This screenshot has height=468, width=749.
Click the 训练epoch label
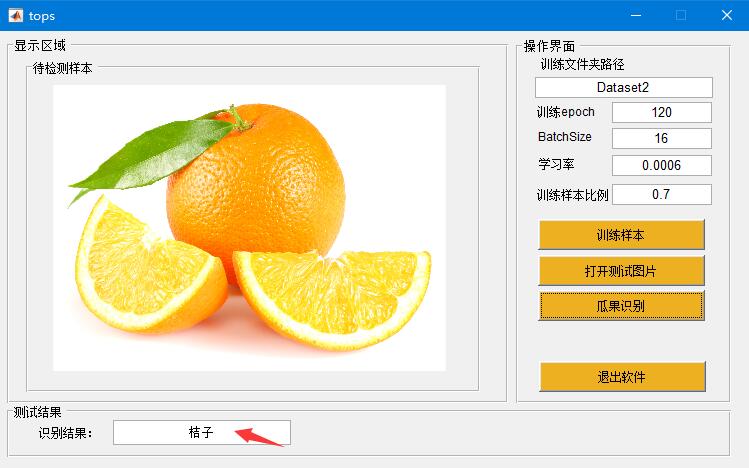[x=566, y=112]
